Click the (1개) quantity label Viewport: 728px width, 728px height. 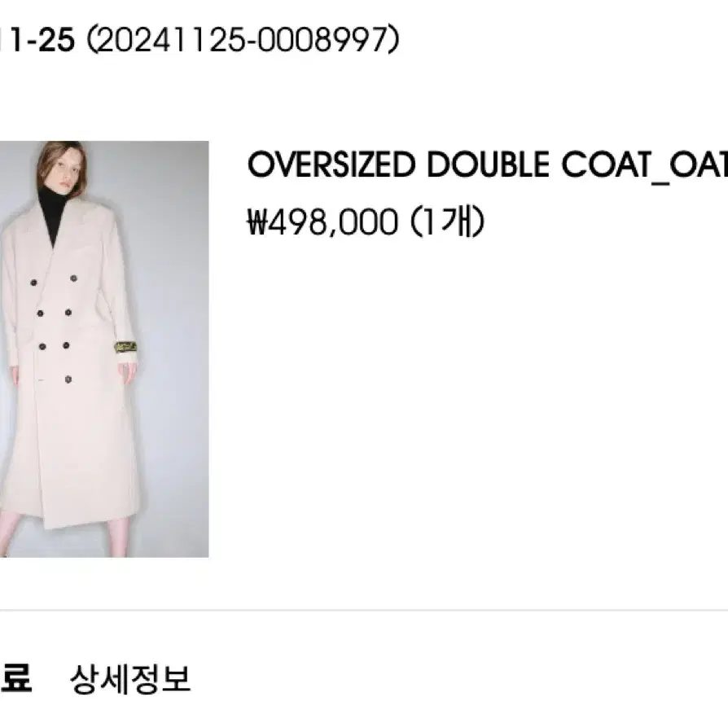coord(447,221)
